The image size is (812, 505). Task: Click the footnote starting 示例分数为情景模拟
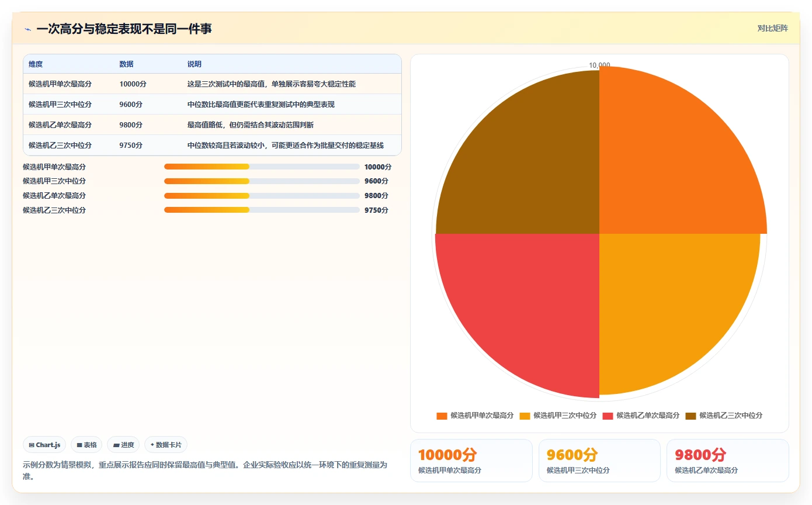click(205, 471)
